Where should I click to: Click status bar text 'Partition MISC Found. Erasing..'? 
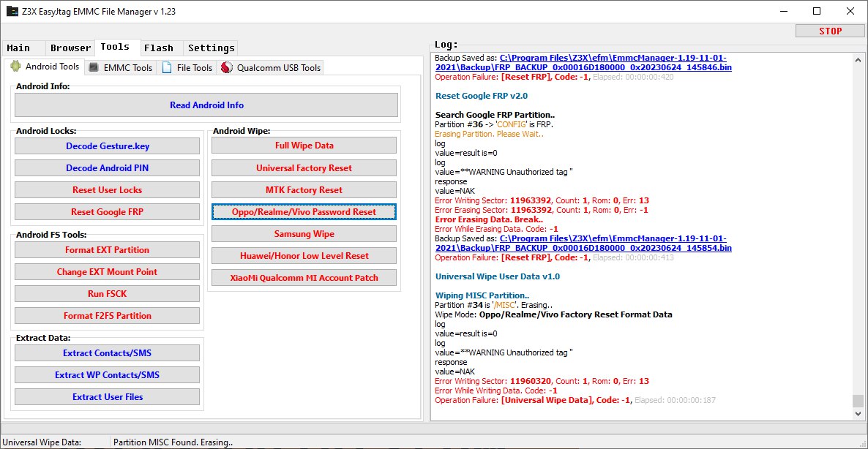[173, 442]
